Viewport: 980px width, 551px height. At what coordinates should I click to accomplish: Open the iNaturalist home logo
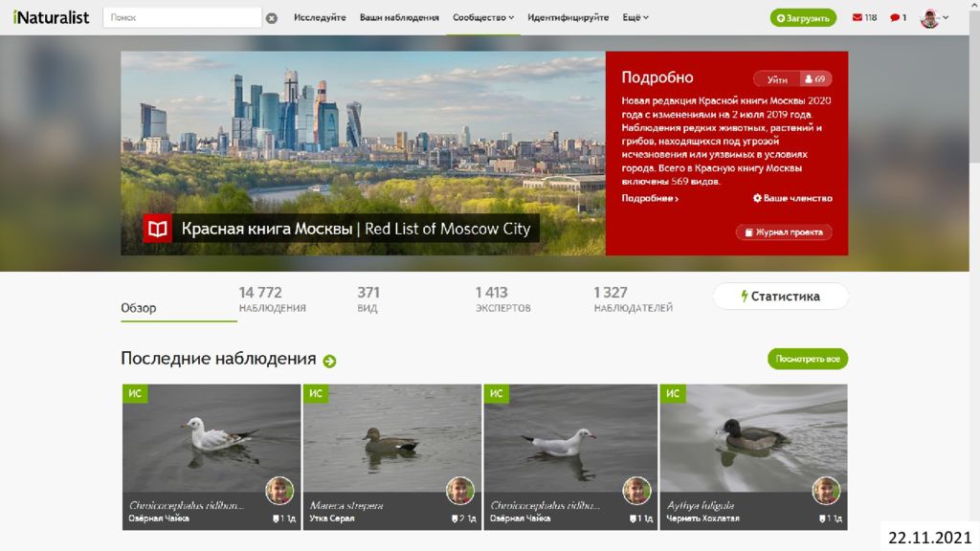coord(52,17)
